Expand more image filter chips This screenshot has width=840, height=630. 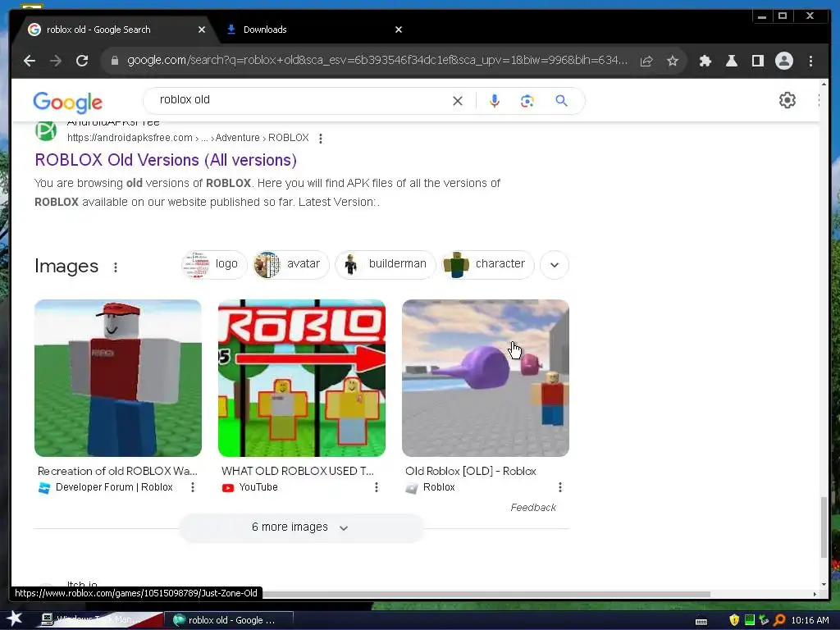[554, 265]
